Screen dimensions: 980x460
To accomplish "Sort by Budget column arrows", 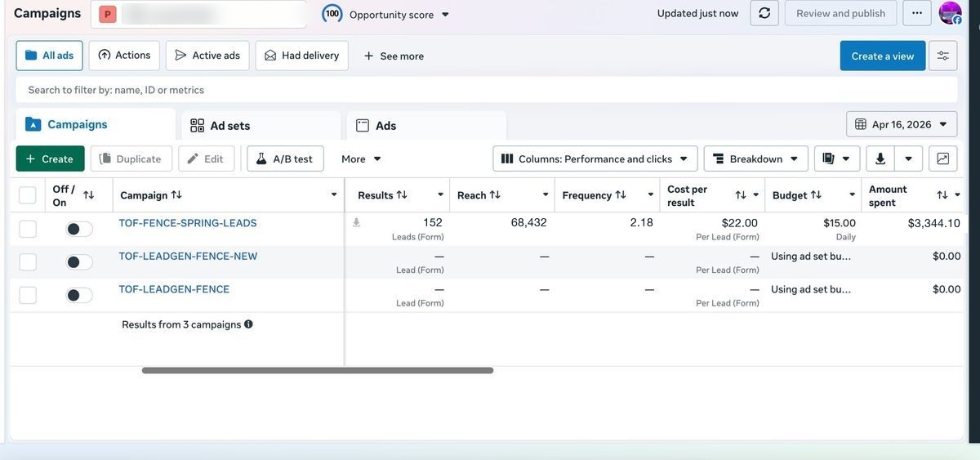I will click(x=816, y=194).
